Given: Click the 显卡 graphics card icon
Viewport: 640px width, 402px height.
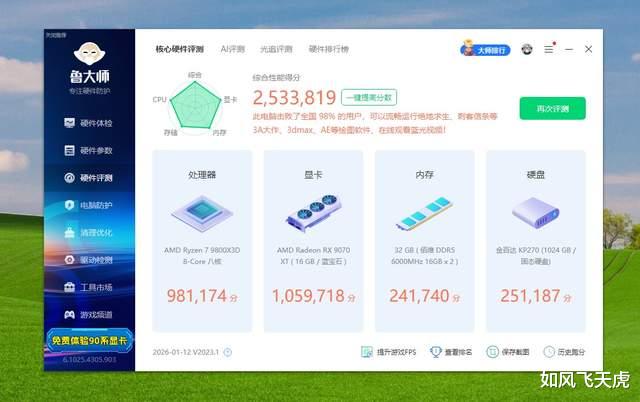Looking at the screenshot, I should click(313, 213).
